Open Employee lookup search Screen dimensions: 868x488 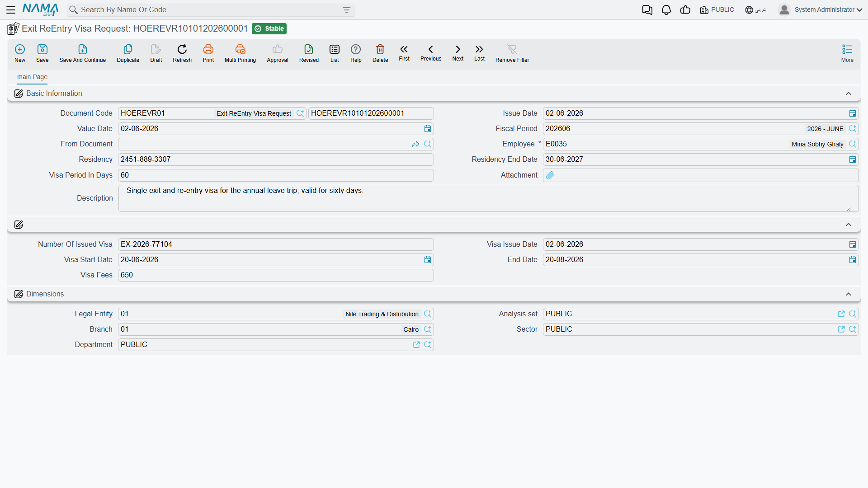(853, 144)
